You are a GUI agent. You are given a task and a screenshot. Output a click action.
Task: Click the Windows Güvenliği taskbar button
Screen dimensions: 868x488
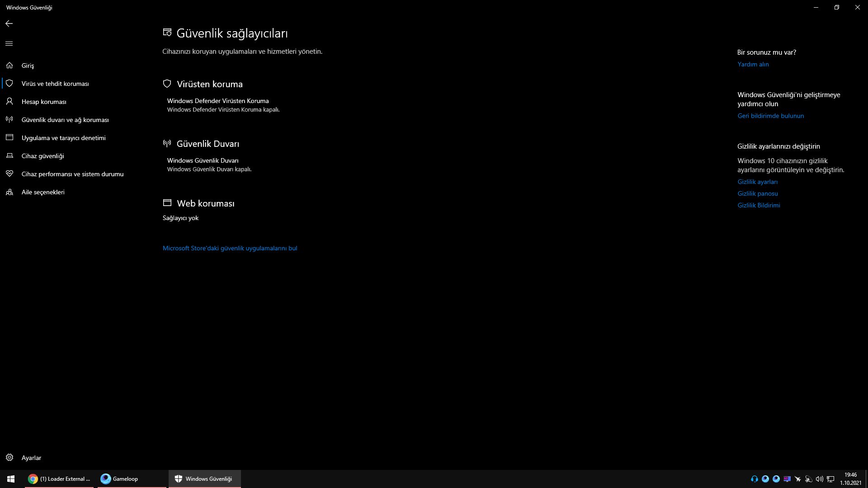point(205,479)
